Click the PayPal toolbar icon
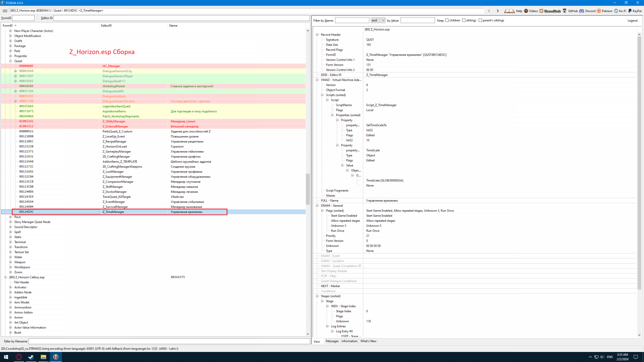This screenshot has width=644, height=362. 630,11
